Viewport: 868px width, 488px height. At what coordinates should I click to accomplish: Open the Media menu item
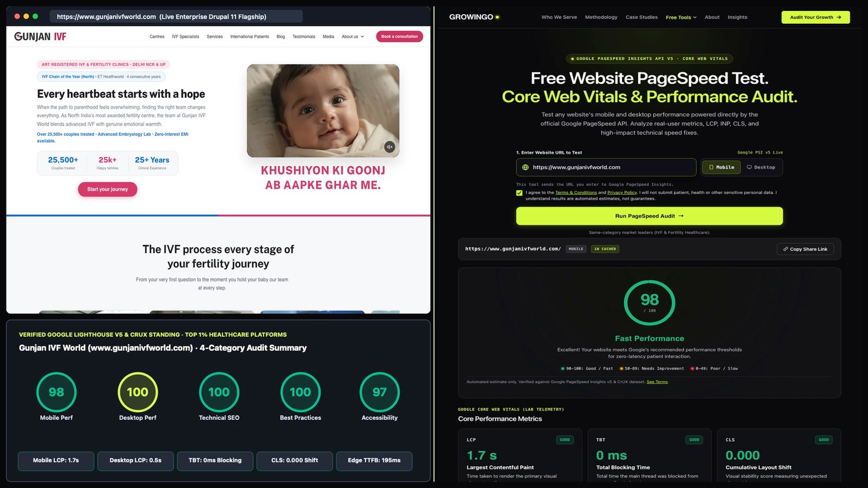click(x=328, y=37)
